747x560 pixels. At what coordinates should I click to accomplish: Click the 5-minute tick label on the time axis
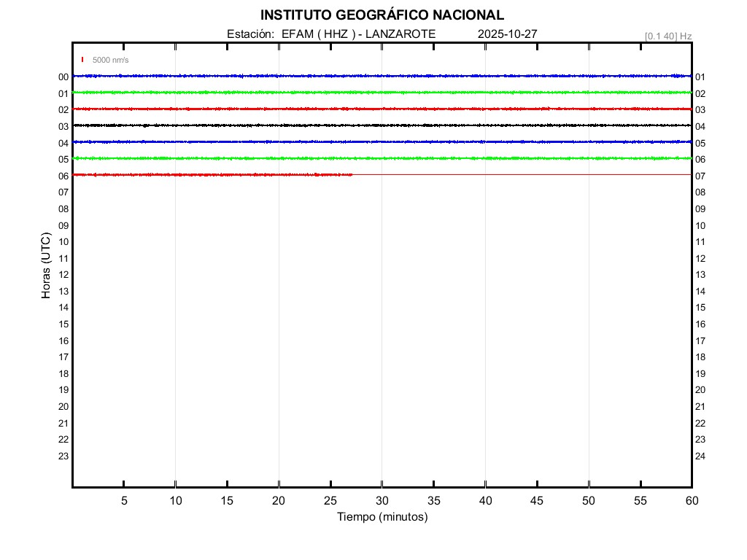(124, 501)
